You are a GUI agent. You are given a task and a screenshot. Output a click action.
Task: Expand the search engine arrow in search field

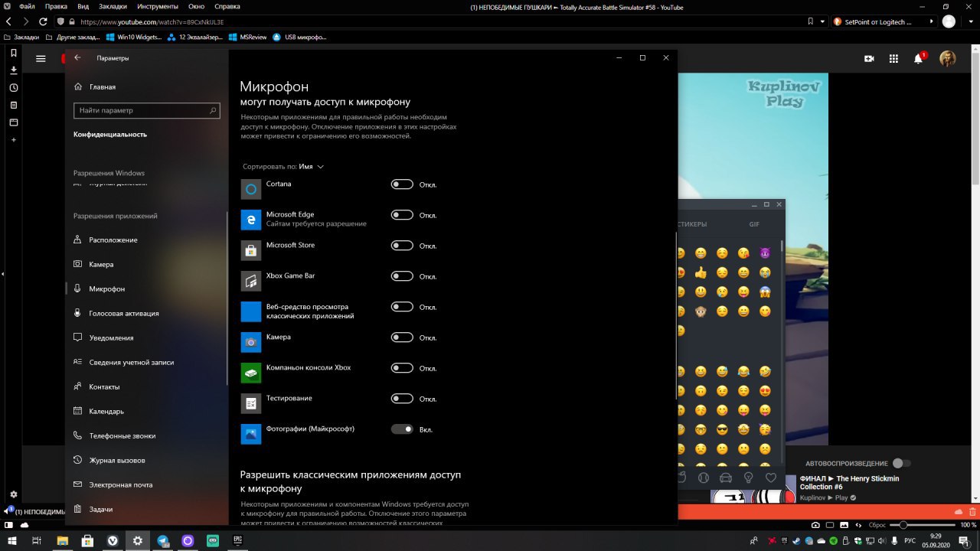[x=931, y=22]
